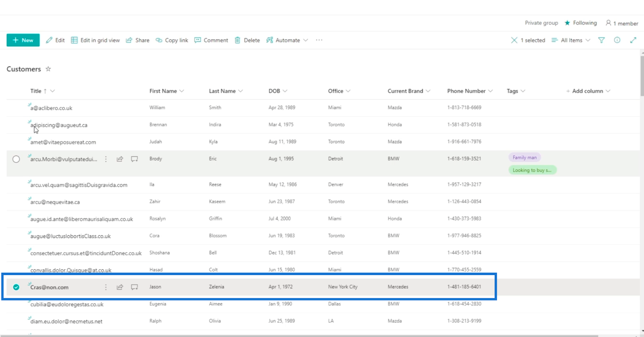
Task: Click New York City office cell
Action: (343, 287)
